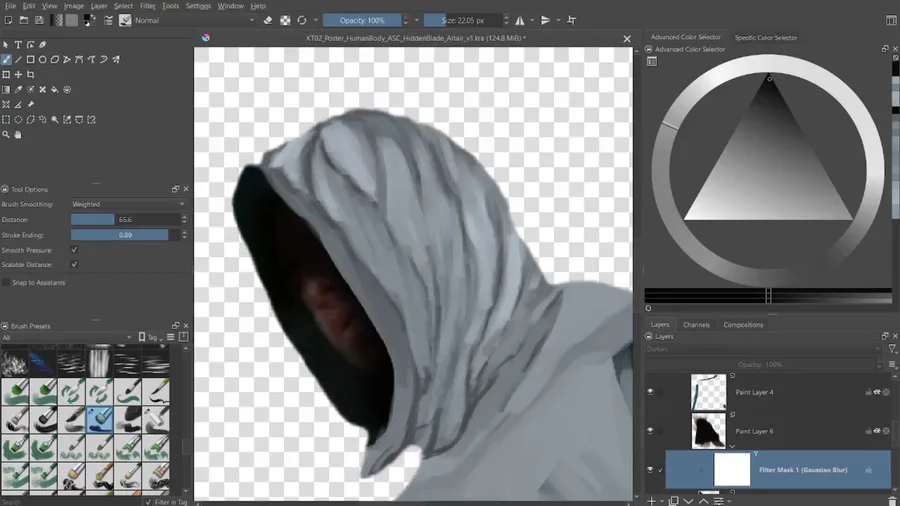Create a new document icon

point(8,20)
